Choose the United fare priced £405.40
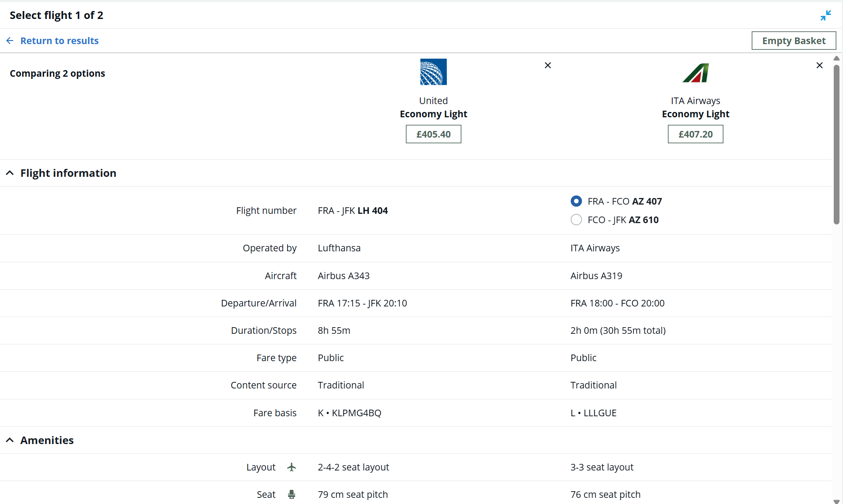The width and height of the screenshot is (843, 504). 433,134
